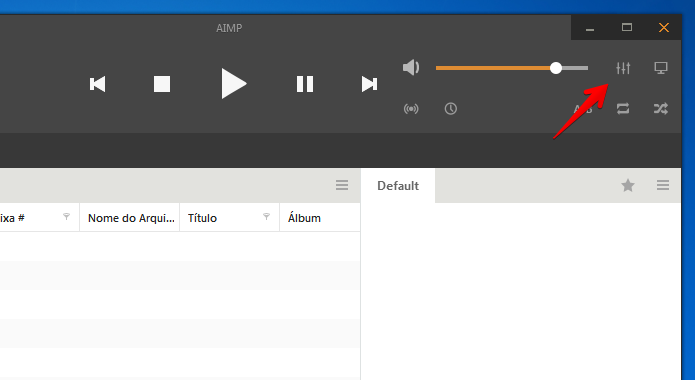The width and height of the screenshot is (695, 380).
Task: Toggle repeat playlist mode
Action: tap(623, 109)
